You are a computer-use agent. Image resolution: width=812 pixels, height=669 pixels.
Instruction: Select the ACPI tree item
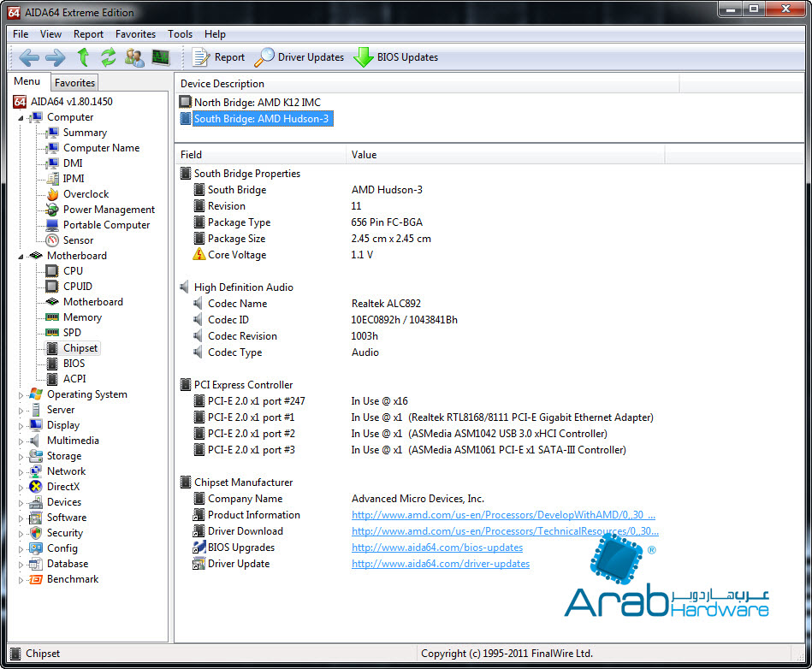click(74, 379)
